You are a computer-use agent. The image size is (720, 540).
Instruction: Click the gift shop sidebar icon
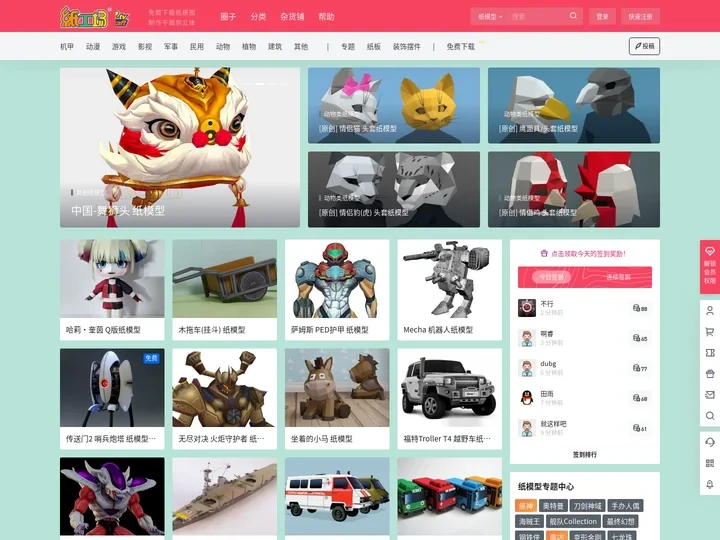[709, 374]
